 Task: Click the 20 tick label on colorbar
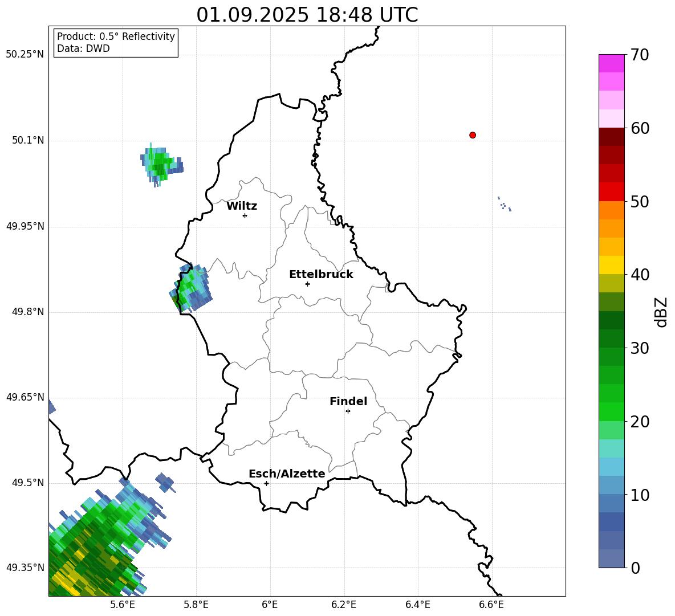click(x=640, y=422)
